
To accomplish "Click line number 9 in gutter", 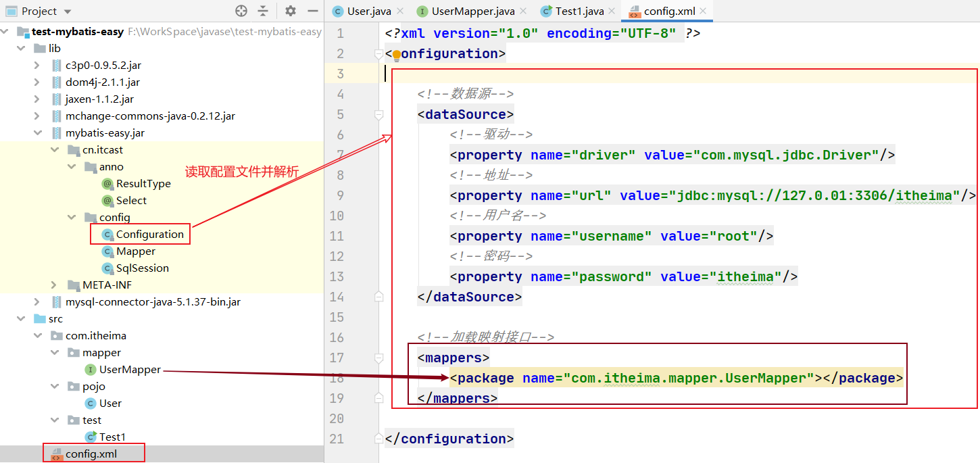I will pyautogui.click(x=340, y=195).
